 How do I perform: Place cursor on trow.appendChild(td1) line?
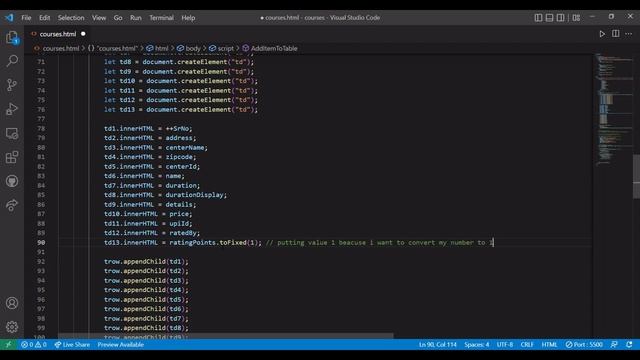[146, 262]
